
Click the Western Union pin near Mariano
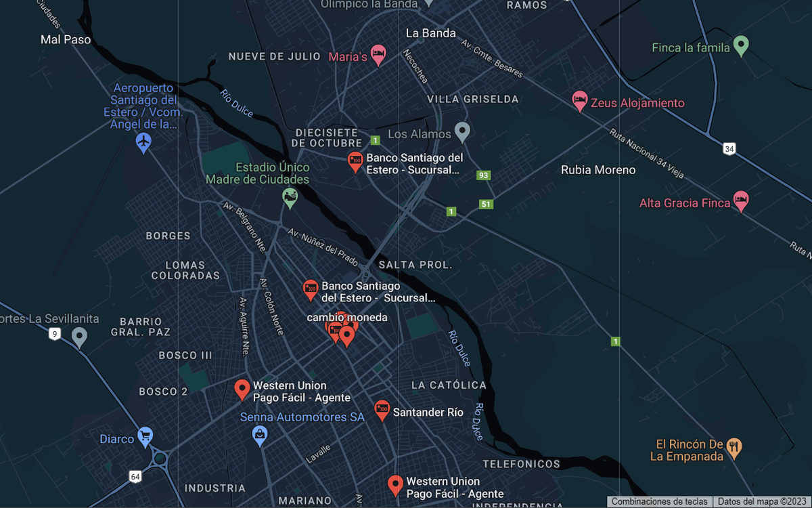coord(396,486)
